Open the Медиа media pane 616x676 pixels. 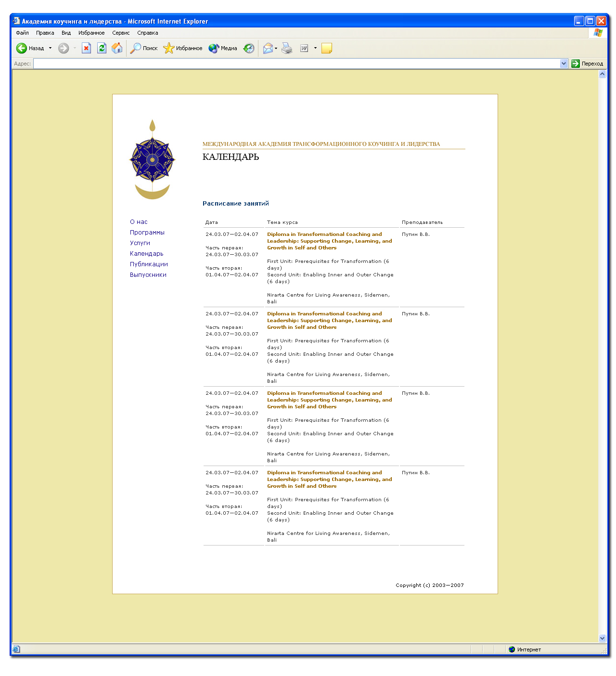[223, 48]
